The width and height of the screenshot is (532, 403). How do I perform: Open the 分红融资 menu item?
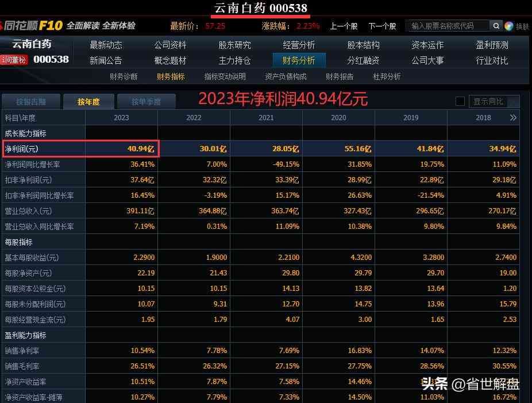click(363, 60)
